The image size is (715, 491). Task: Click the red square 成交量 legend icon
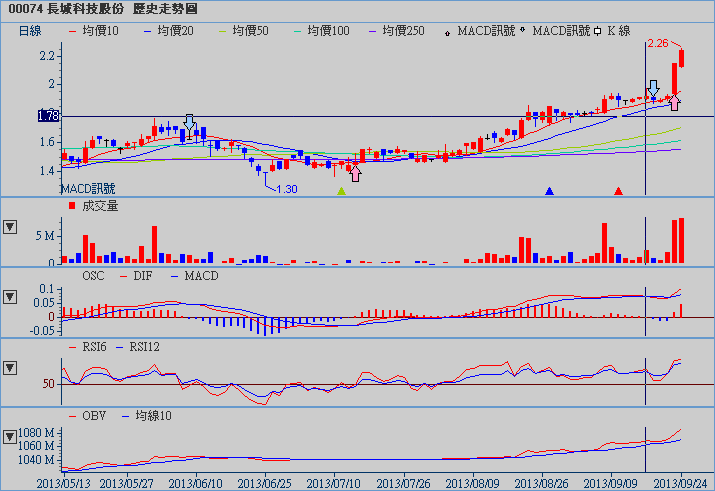tap(71, 205)
